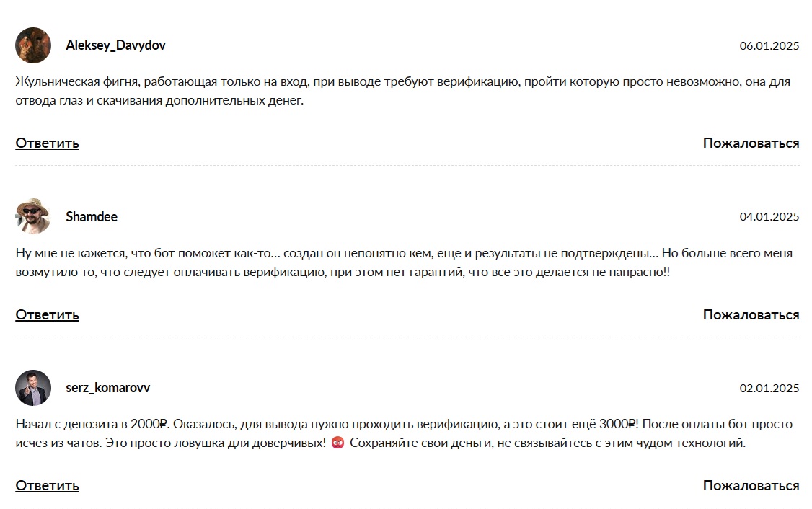
Task: Report Aleksey_Davydov's comment with "Пожаловаться"
Action: click(x=751, y=143)
